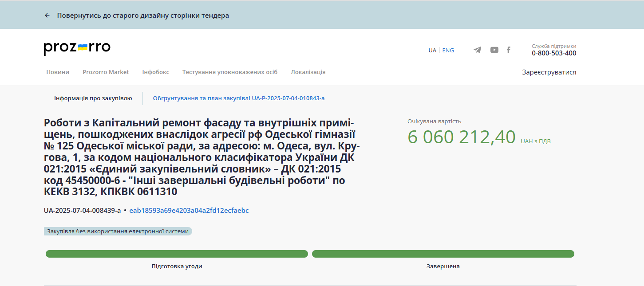Open Prozorro Market menu item

tap(106, 72)
